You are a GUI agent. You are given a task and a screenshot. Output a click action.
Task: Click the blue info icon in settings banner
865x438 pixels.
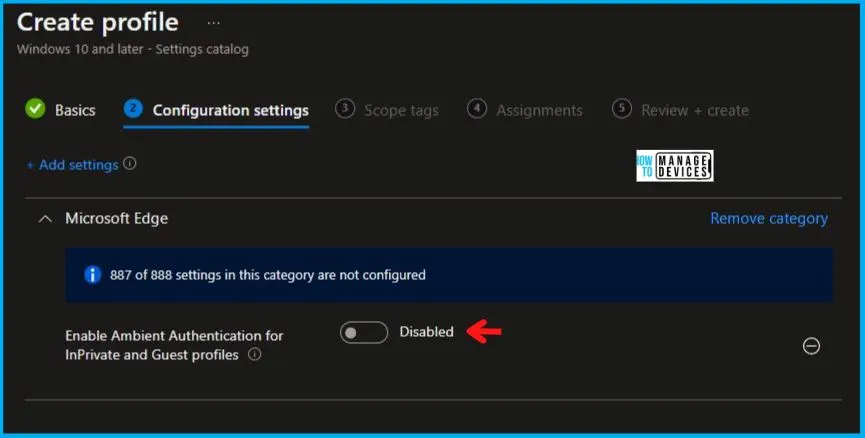(92, 275)
